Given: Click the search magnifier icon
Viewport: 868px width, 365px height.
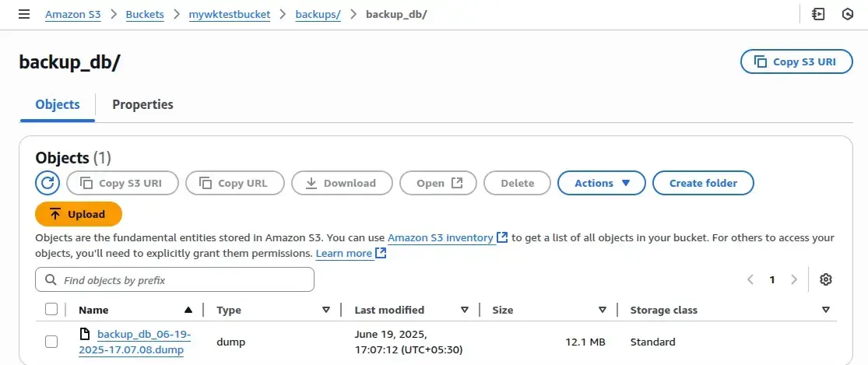Looking at the screenshot, I should point(51,280).
